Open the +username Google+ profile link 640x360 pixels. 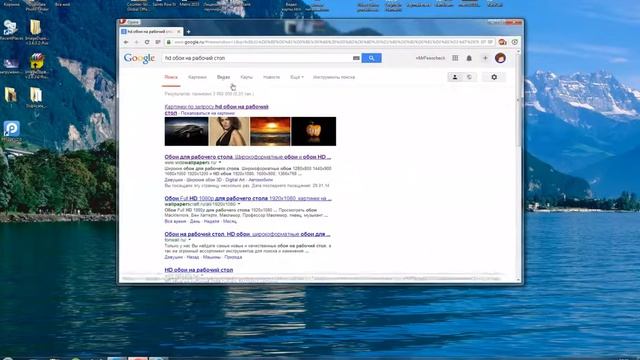(x=430, y=58)
